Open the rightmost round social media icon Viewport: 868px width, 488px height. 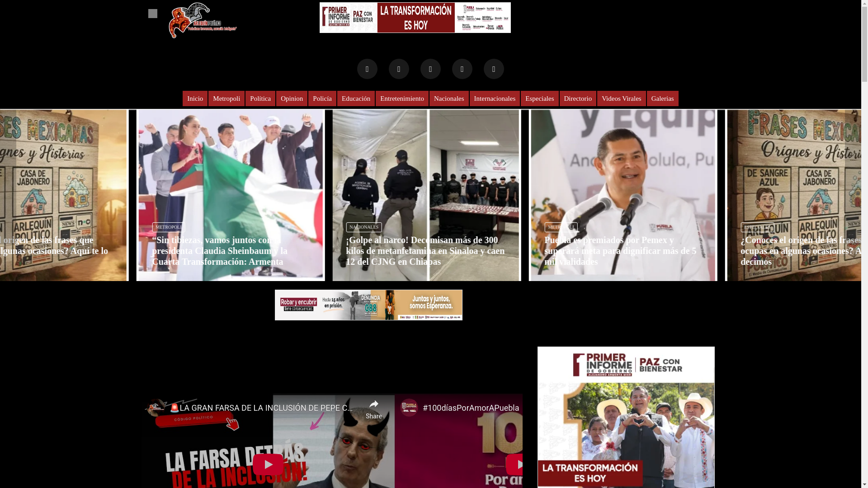coord(494,69)
